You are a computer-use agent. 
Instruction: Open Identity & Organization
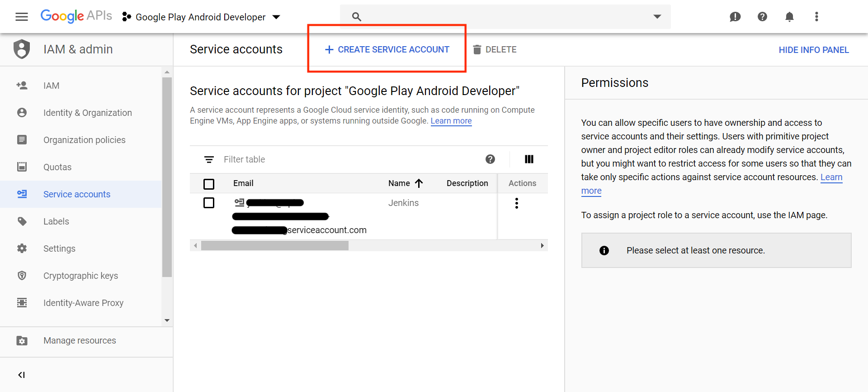point(81,113)
